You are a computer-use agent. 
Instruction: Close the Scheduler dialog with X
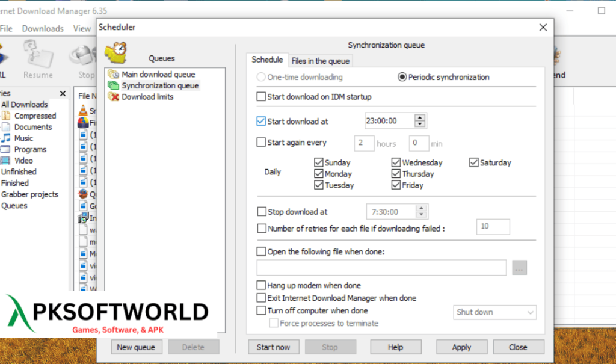(543, 28)
